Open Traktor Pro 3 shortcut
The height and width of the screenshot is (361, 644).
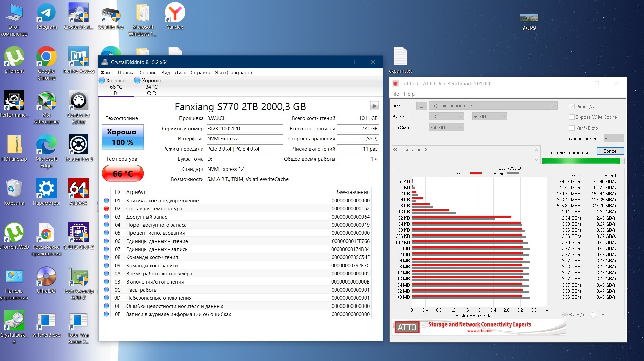[x=79, y=148]
